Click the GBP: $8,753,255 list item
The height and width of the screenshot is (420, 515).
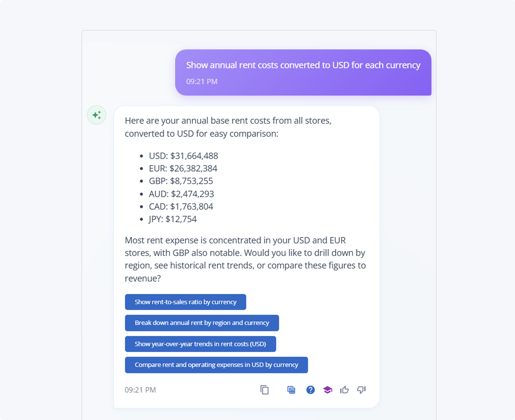[x=181, y=181]
